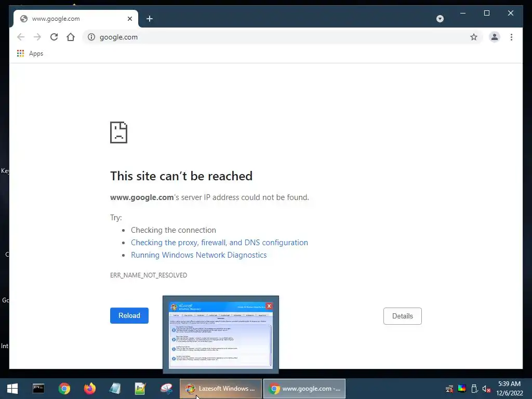The height and width of the screenshot is (399, 532).
Task: Open the Chrome profile avatar
Action: point(495,37)
